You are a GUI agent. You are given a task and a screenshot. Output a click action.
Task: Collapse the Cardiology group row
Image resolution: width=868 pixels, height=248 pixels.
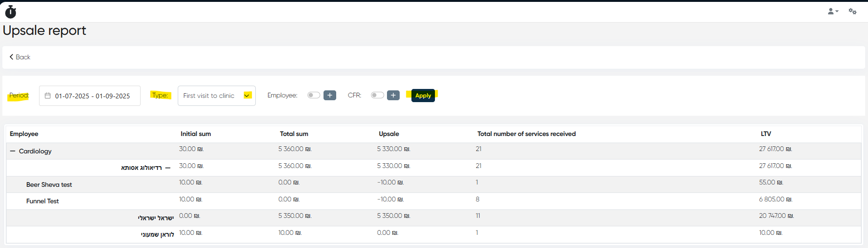click(x=13, y=151)
